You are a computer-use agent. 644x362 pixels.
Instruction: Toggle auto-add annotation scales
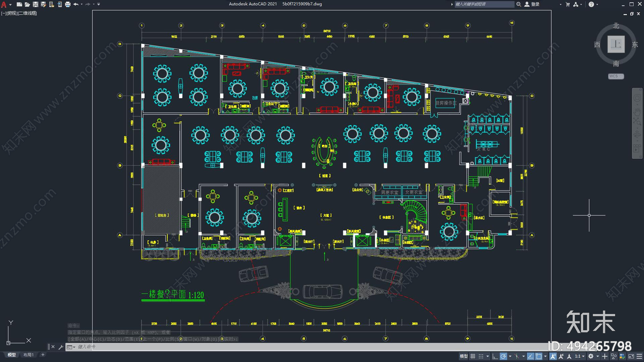point(561,356)
